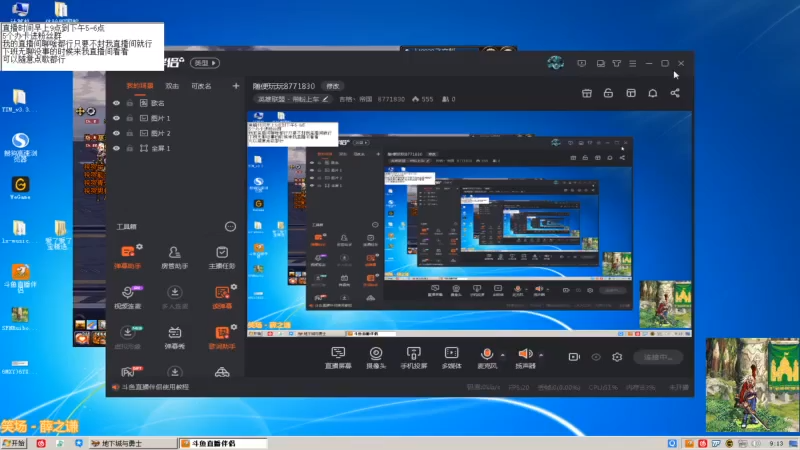Image resolution: width=800 pixels, height=450 pixels.
Task: Open user avatar in title bar
Action: click(556, 63)
